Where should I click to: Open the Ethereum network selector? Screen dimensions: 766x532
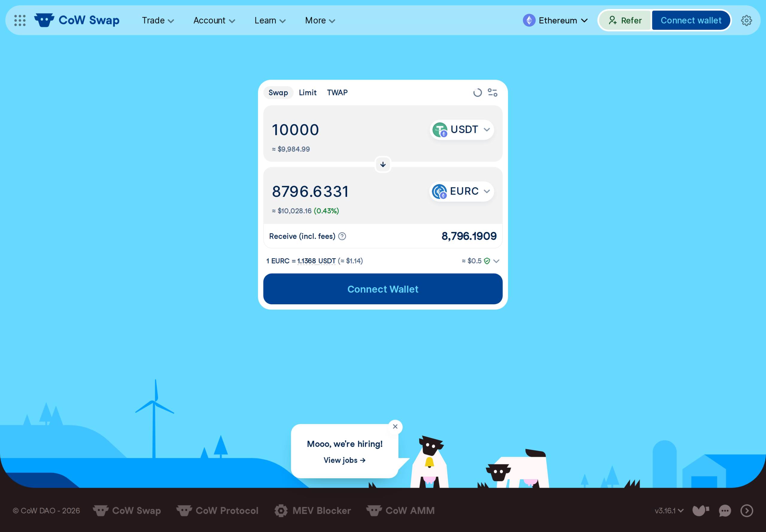(555, 20)
